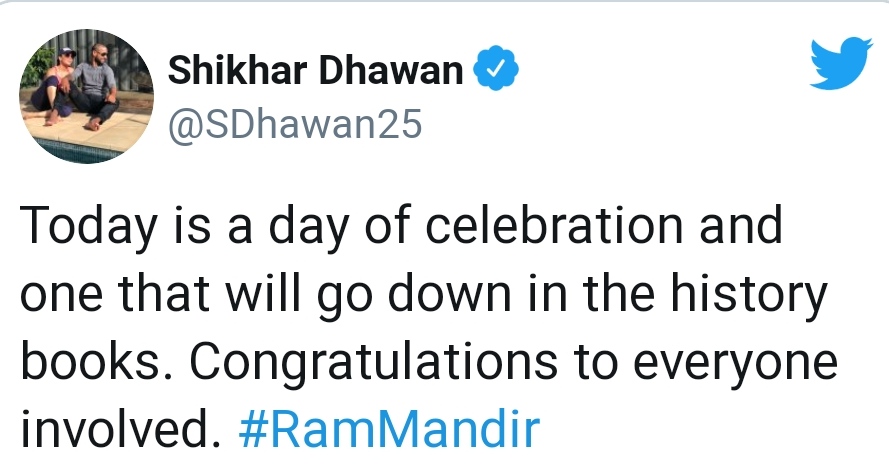Click the word 'will' in the tweet

tap(263, 293)
